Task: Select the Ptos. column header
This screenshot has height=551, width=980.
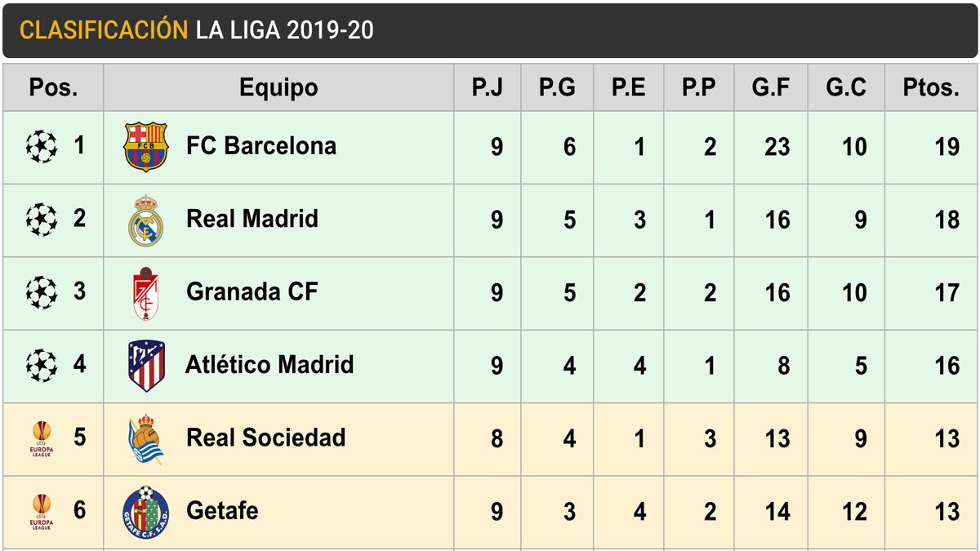Action: click(x=931, y=87)
